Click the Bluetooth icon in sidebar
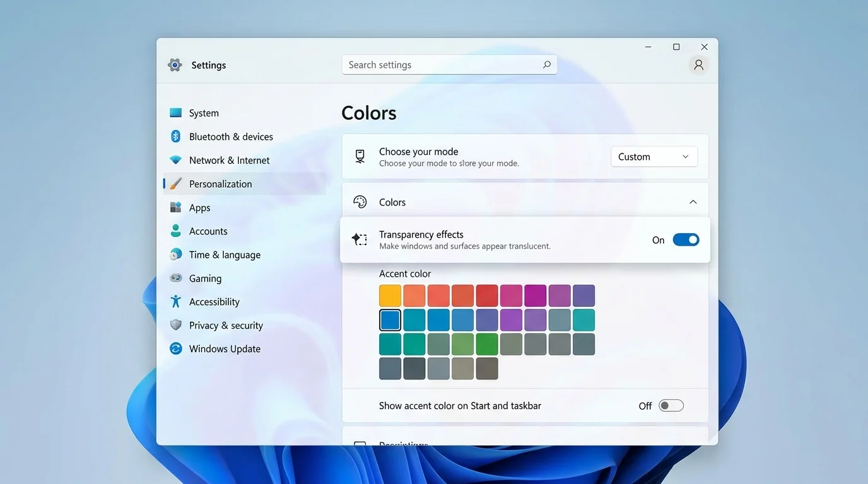868x484 pixels. click(x=176, y=137)
